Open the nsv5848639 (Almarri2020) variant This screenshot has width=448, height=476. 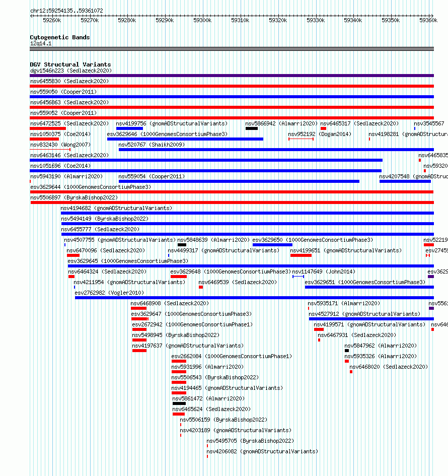point(213,240)
